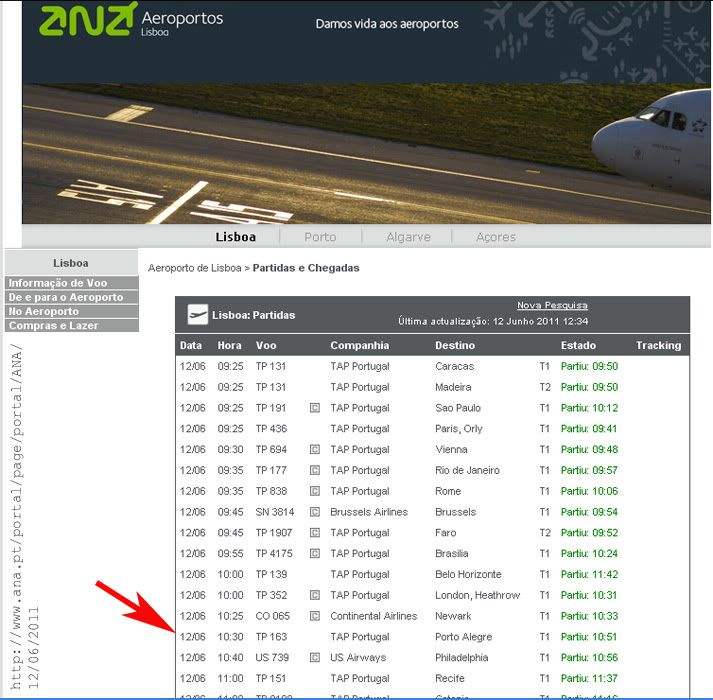Click the Hora column header
The height and width of the screenshot is (700, 713).
point(229,345)
